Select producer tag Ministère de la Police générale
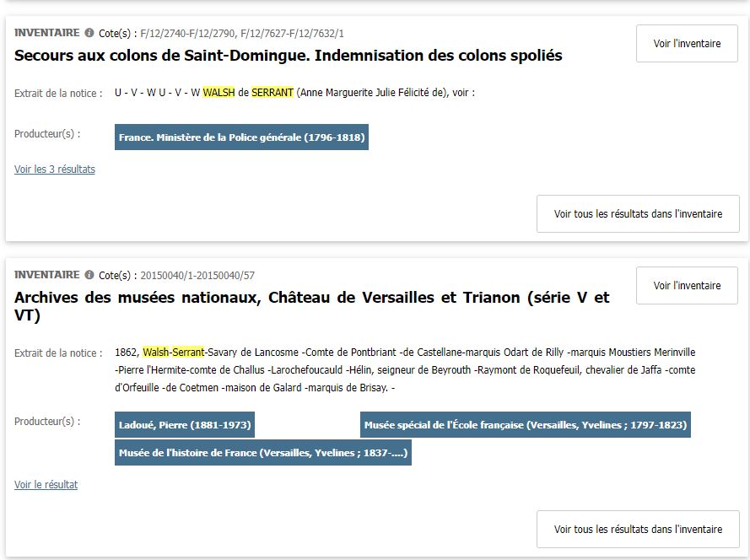This screenshot has height=560, width=750. click(x=241, y=137)
